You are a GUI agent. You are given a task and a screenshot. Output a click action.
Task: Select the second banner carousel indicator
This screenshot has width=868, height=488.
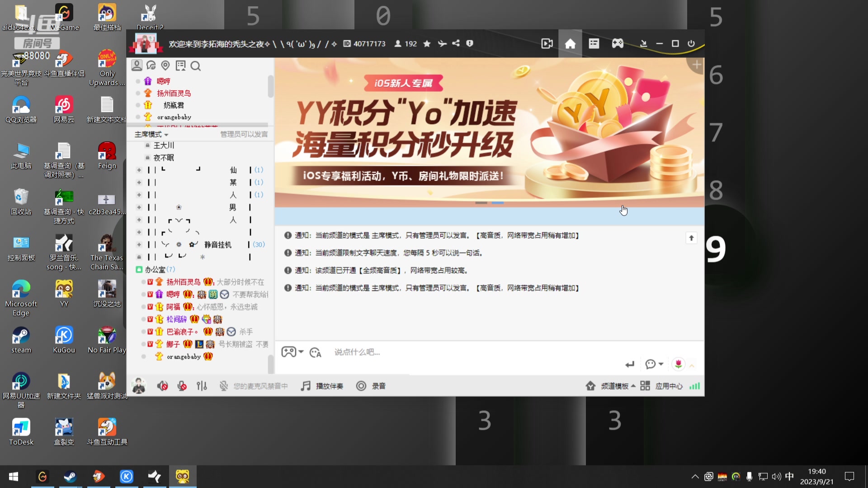497,203
